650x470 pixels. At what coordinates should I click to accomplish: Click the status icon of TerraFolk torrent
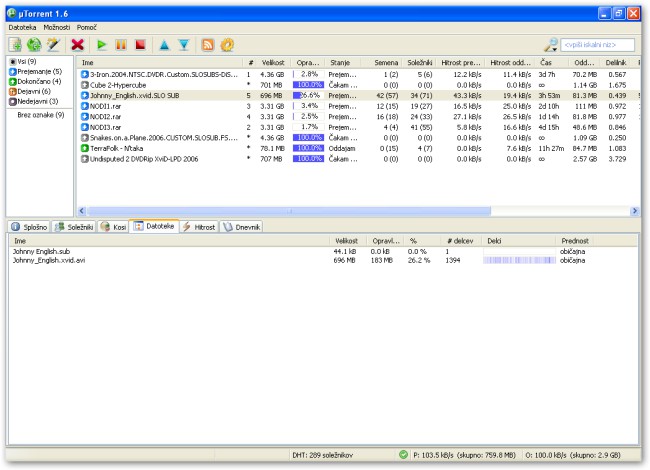point(85,148)
